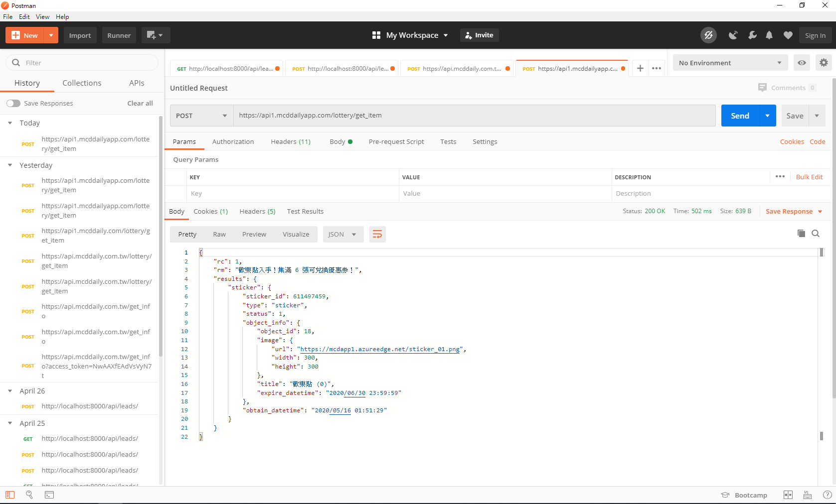Click the Bulk Edit link
836x504 pixels.
click(809, 177)
